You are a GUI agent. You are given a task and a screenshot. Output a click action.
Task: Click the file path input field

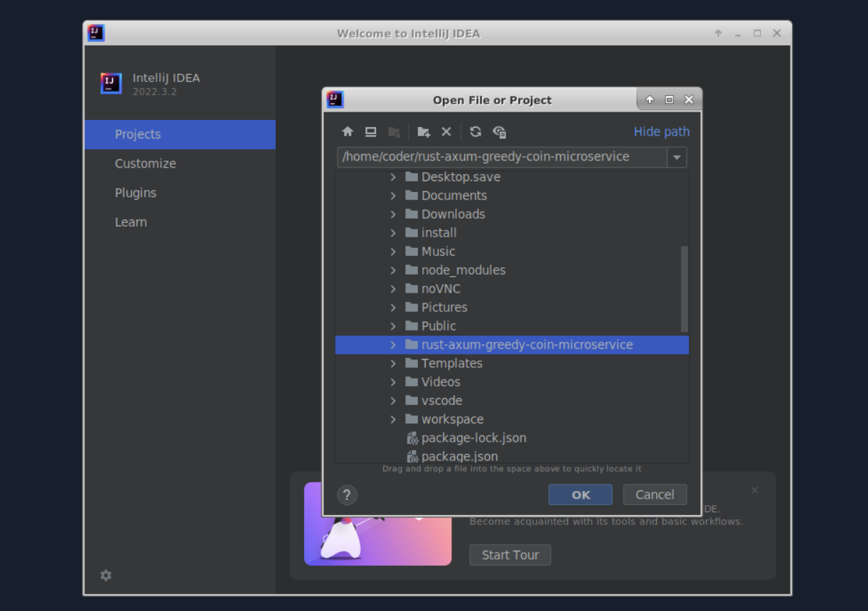point(502,157)
